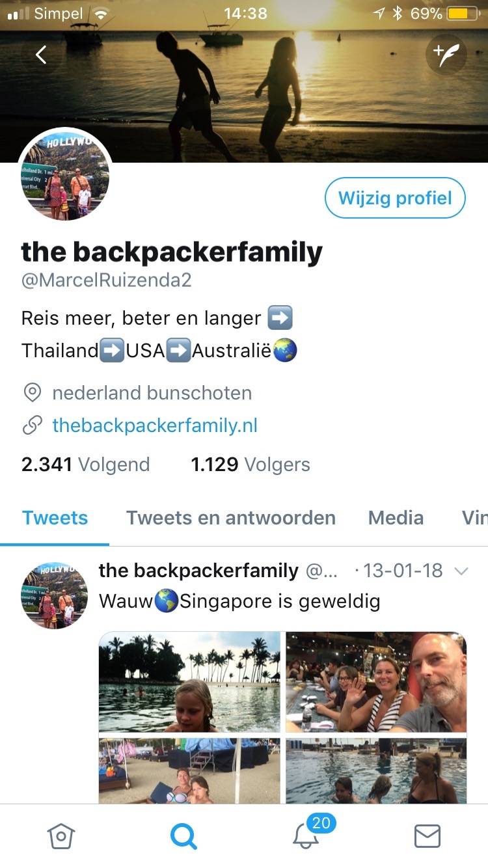The height and width of the screenshot is (868, 488).
Task: Tap the link chain icon
Action: click(32, 426)
